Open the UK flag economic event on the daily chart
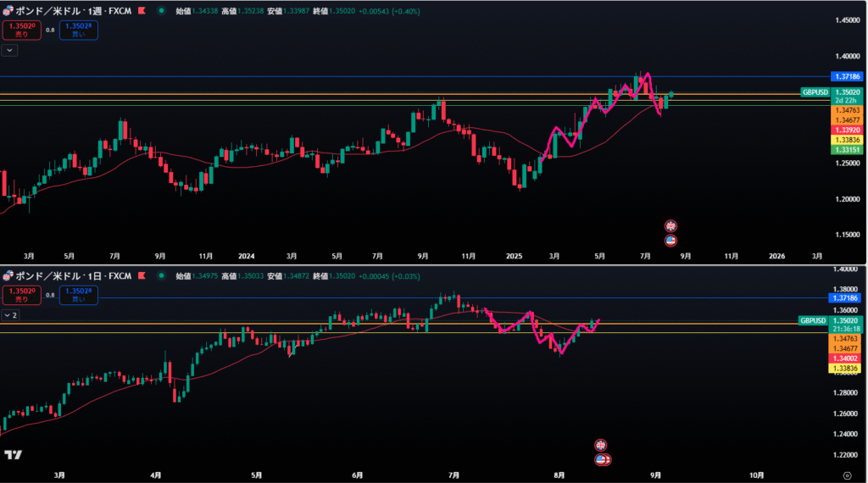 601,445
